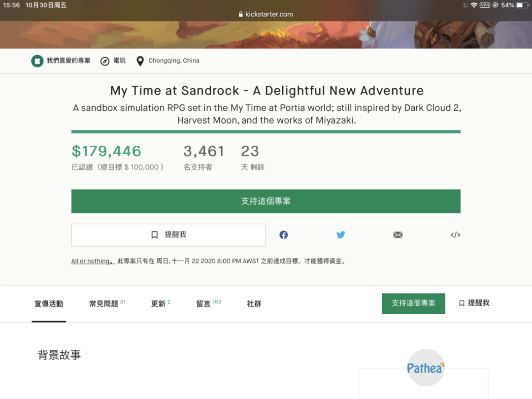Click the compass icon beside 電玩
This screenshot has width=532, height=399.
105,61
